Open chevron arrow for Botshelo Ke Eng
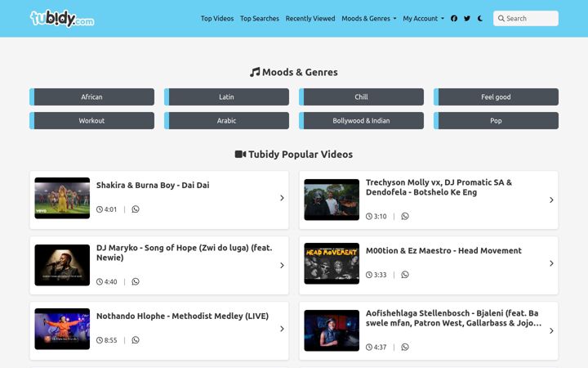Image resolution: width=588 pixels, height=368 pixels. click(551, 200)
